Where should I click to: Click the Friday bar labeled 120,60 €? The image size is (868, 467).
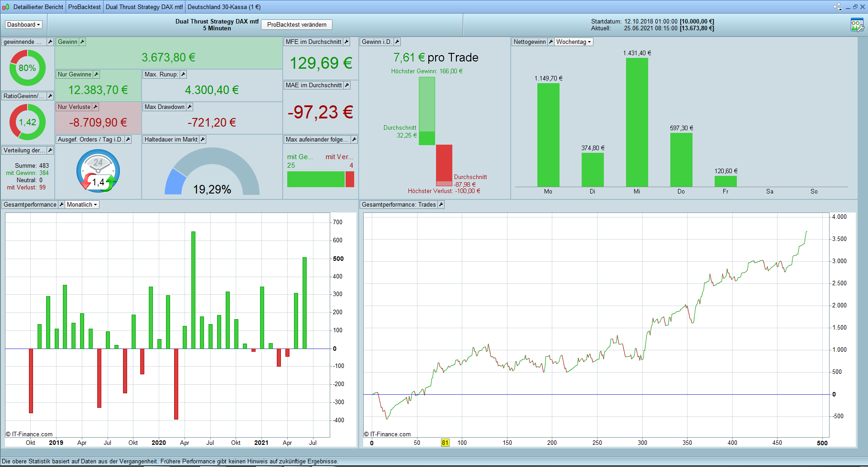coord(726,181)
